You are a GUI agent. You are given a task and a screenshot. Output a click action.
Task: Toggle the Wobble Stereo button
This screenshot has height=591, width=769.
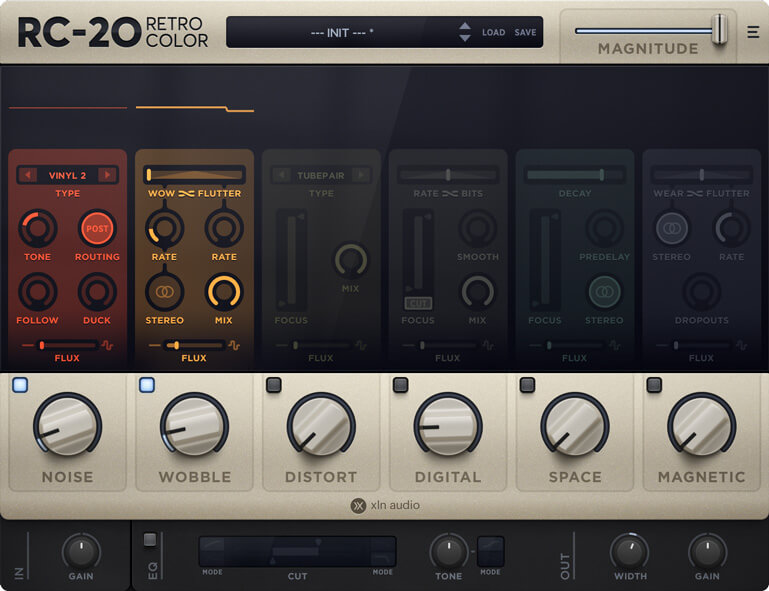(164, 292)
